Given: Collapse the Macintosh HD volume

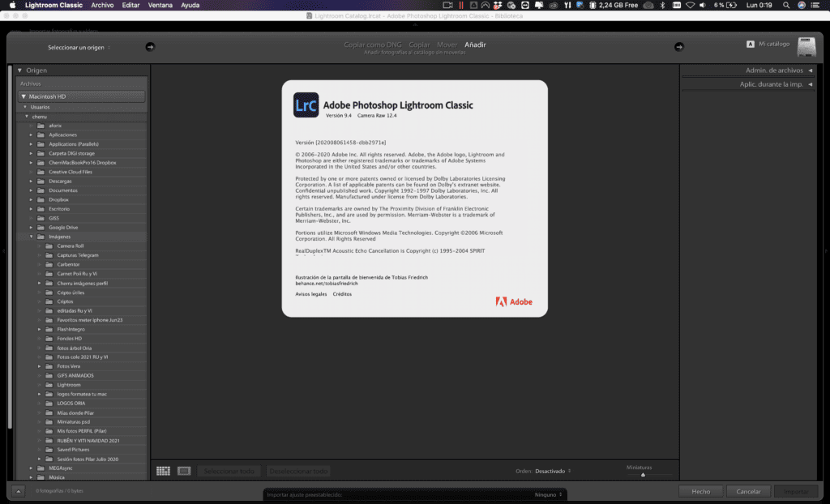Looking at the screenshot, I should (24, 96).
